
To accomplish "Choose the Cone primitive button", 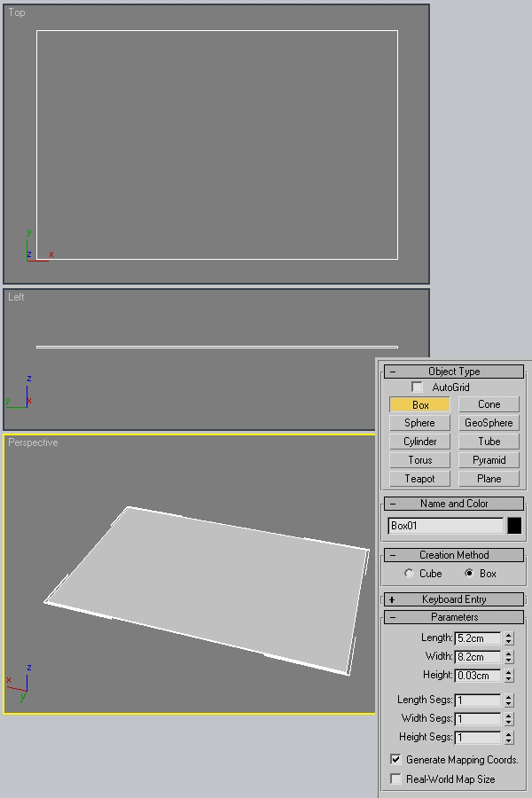I will [489, 404].
